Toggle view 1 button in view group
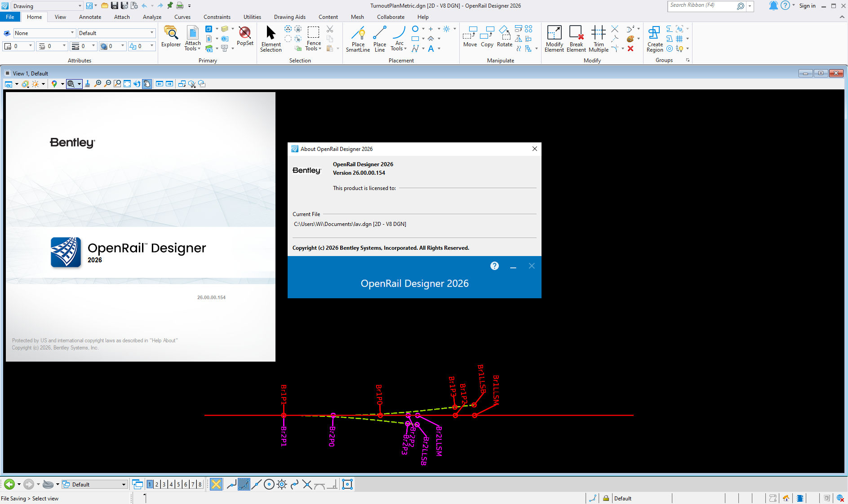This screenshot has width=848, height=504. (150, 484)
